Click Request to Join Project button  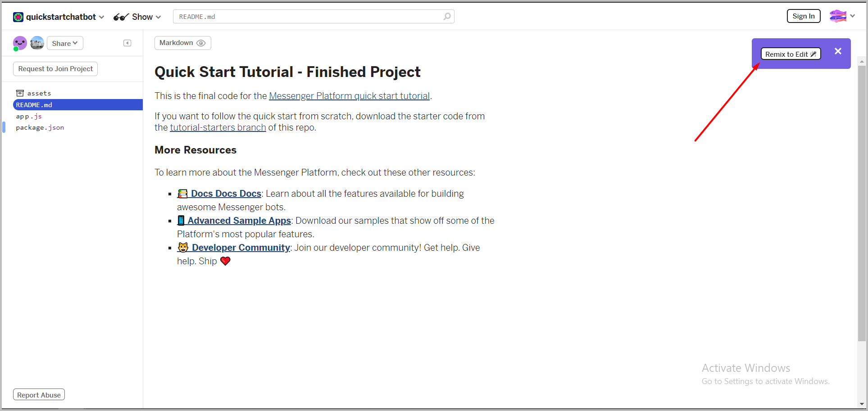coord(55,69)
